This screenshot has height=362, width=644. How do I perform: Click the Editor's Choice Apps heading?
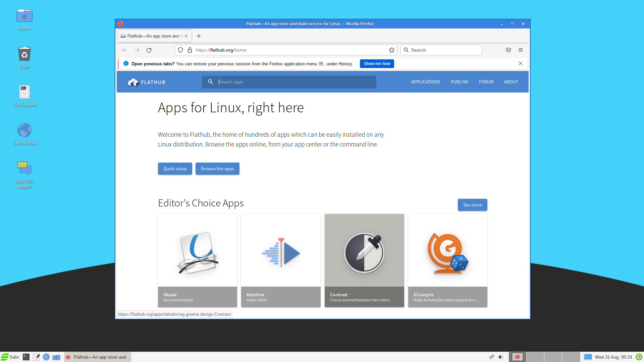point(201,203)
